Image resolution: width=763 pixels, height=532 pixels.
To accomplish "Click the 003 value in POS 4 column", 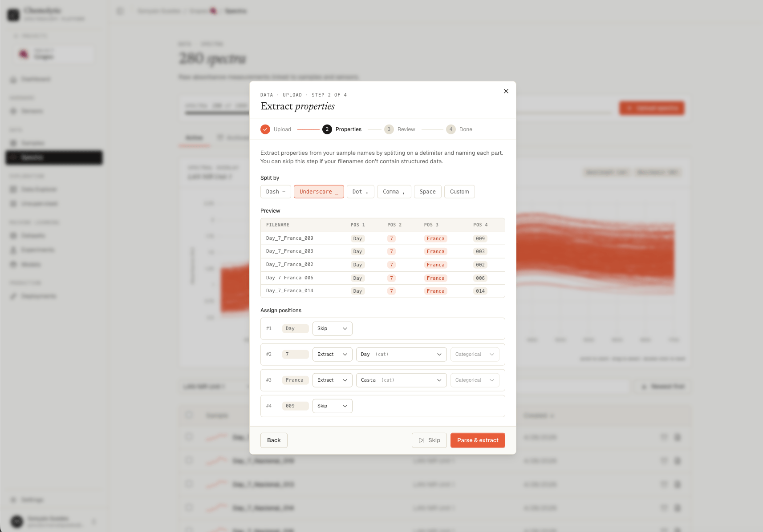I will (480, 252).
